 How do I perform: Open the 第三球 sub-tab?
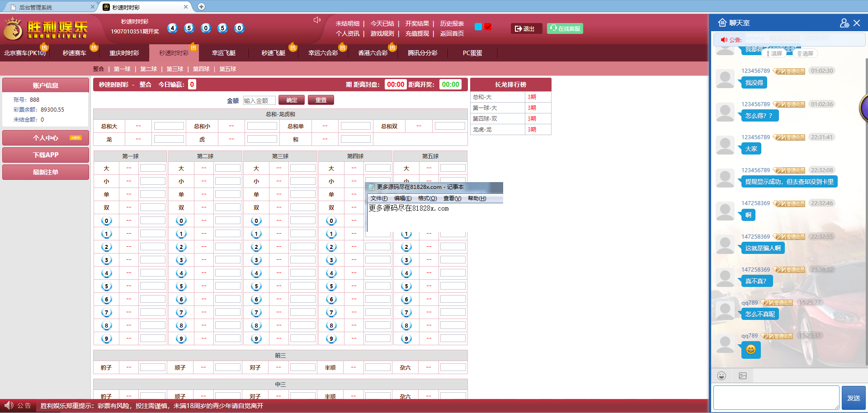point(175,69)
